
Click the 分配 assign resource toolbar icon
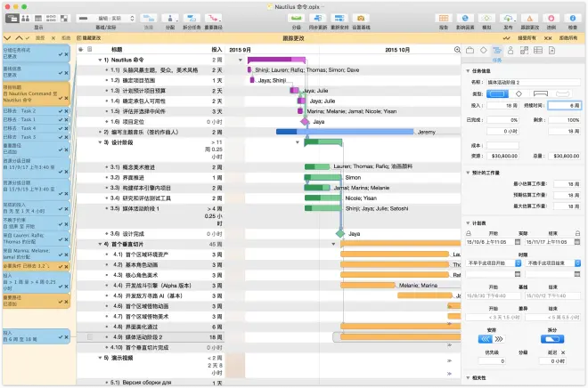[x=170, y=18]
